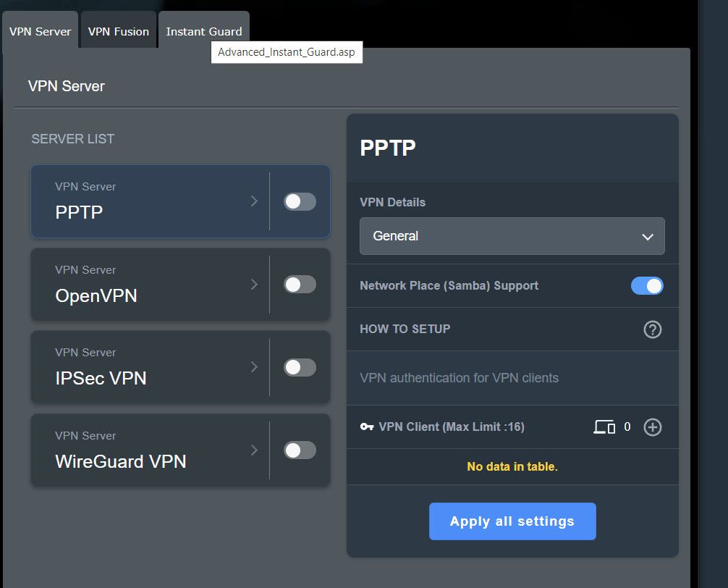Disable Network Place (Samba) Support
This screenshot has width=728, height=588.
point(647,285)
